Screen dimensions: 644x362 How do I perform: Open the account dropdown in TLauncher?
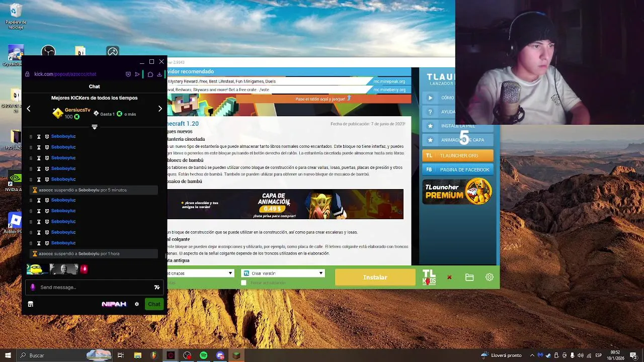click(200, 273)
